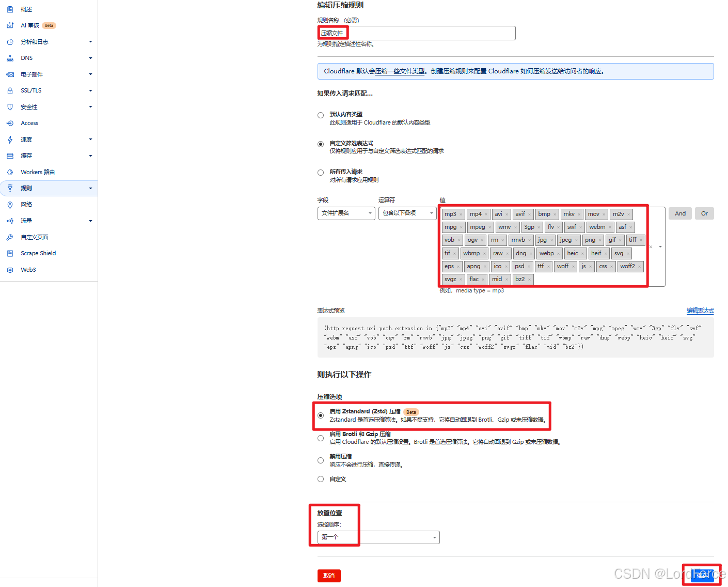The width and height of the screenshot is (728, 587).
Task: Click the 电子邮件 envelope icon
Action: pyautogui.click(x=10, y=74)
